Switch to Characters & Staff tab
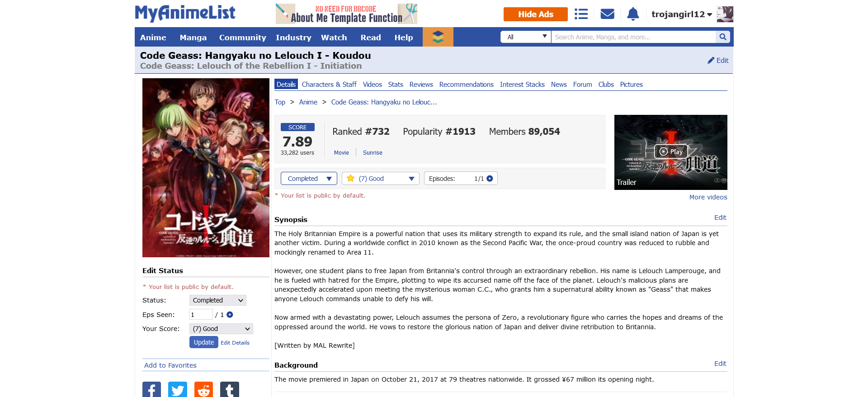 pyautogui.click(x=329, y=85)
